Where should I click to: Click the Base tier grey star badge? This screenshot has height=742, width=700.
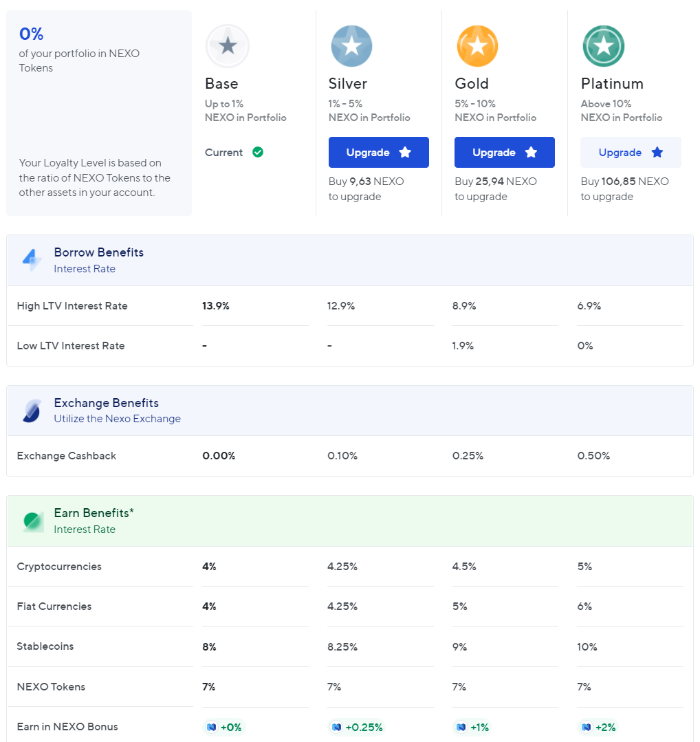(227, 46)
